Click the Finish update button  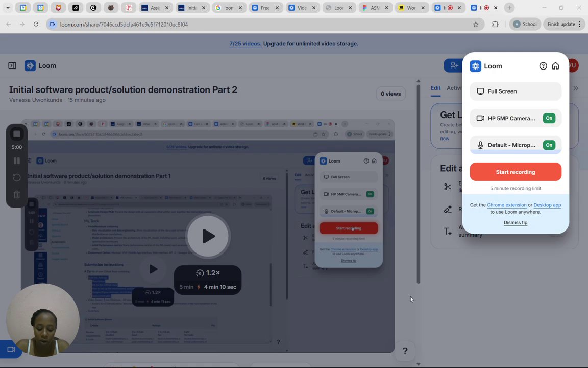tap(564, 24)
